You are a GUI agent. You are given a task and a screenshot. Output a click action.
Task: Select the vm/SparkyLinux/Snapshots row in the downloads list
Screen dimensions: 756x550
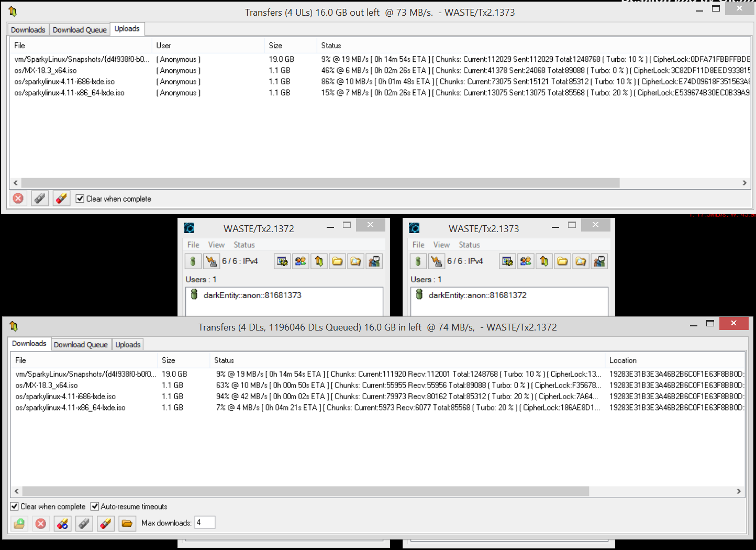[x=378, y=374]
